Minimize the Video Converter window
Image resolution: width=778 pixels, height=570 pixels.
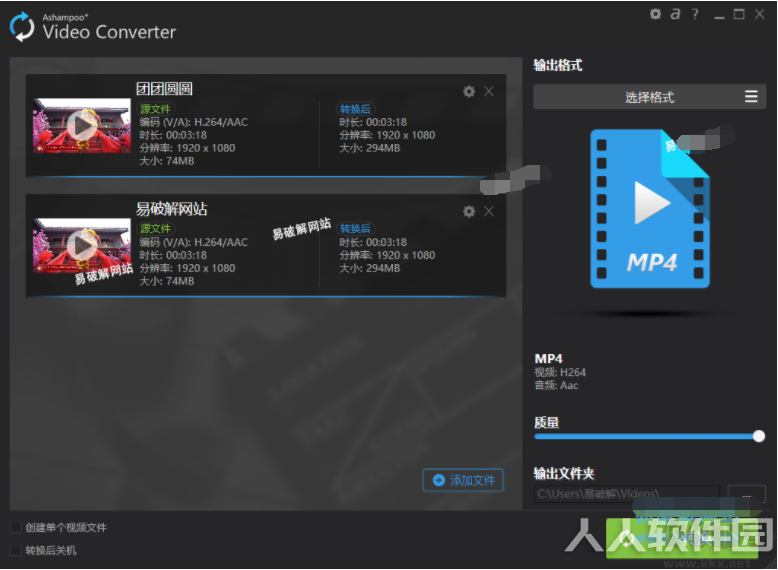[x=719, y=15]
